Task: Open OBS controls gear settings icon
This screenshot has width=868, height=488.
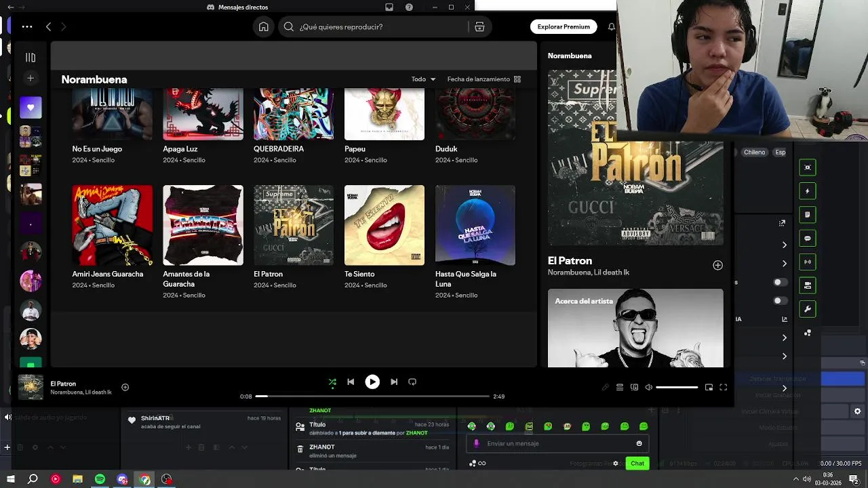Action: [x=857, y=411]
